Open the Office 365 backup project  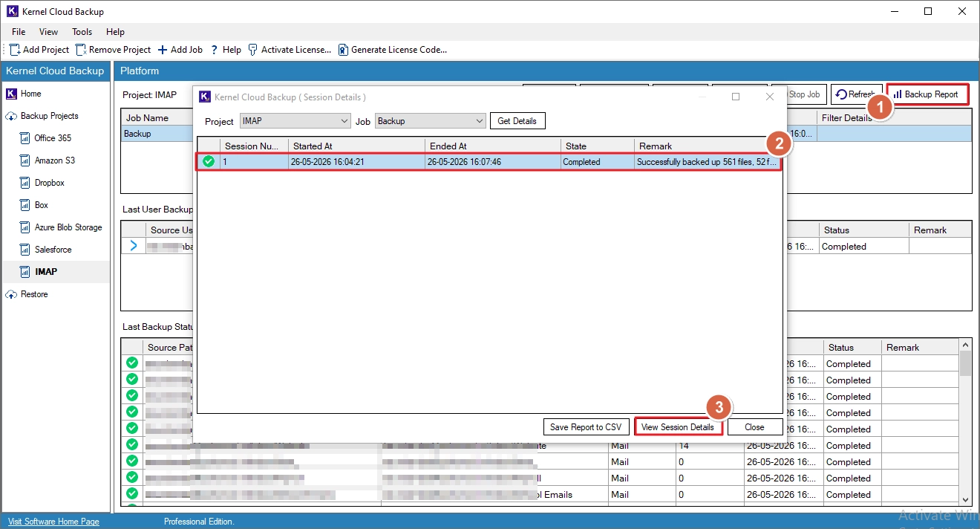[x=53, y=138]
